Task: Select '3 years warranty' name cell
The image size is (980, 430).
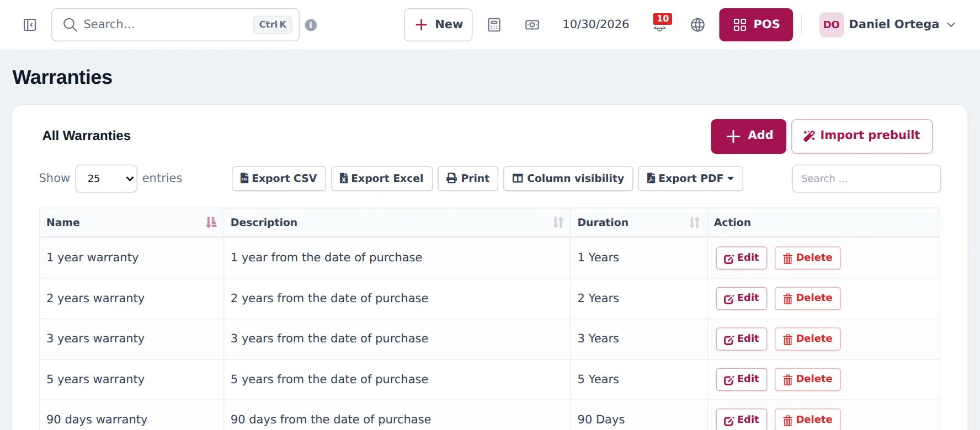Action: pyautogui.click(x=131, y=338)
